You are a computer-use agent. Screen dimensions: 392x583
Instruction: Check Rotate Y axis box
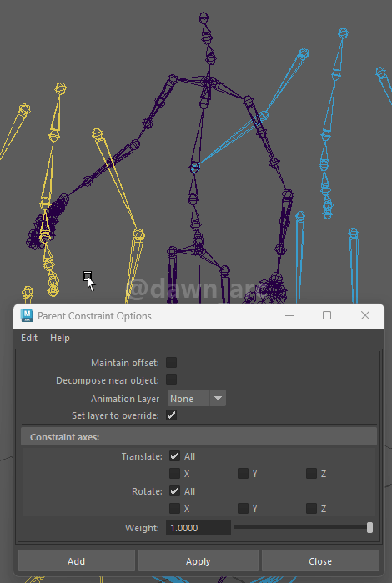[x=243, y=508]
